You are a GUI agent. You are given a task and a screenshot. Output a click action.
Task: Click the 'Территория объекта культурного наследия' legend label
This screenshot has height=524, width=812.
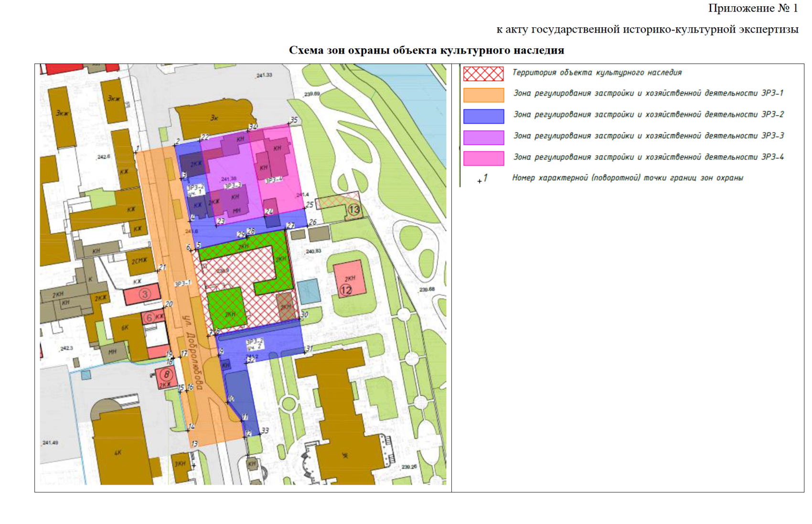597,73
